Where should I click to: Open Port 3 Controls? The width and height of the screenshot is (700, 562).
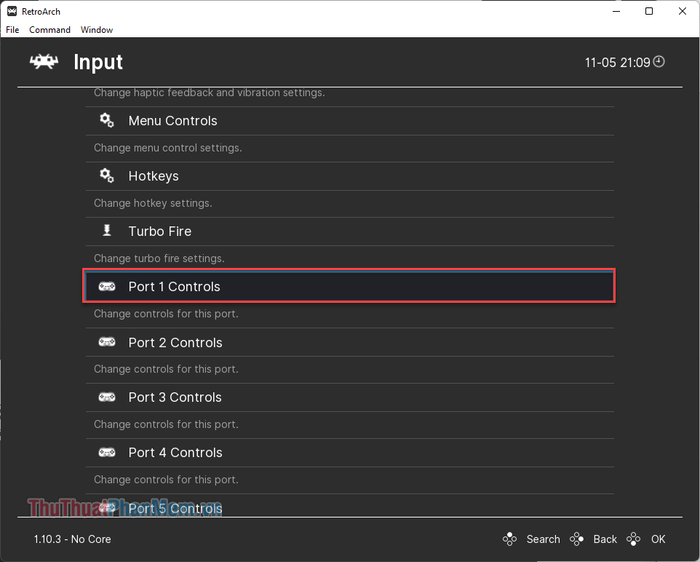(x=350, y=397)
